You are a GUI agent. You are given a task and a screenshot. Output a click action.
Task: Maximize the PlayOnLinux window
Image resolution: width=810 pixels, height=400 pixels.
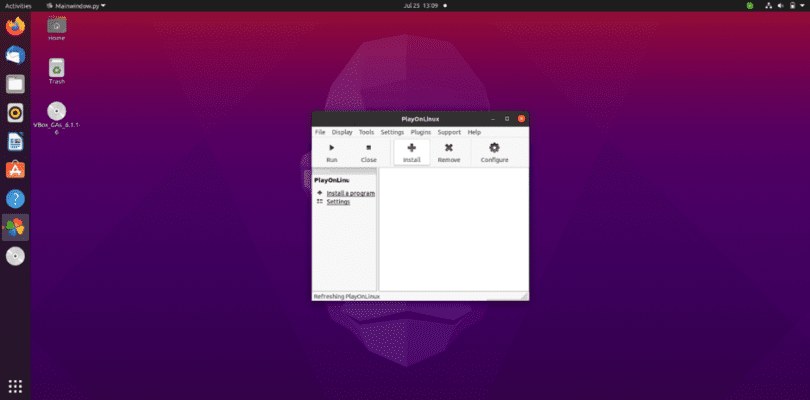[x=507, y=119]
